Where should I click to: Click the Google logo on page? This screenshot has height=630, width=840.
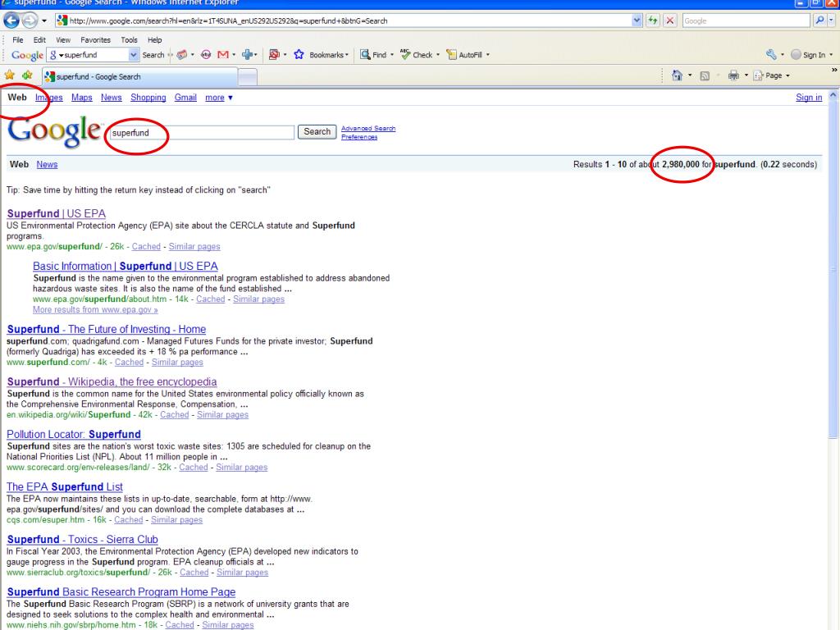[x=54, y=130]
